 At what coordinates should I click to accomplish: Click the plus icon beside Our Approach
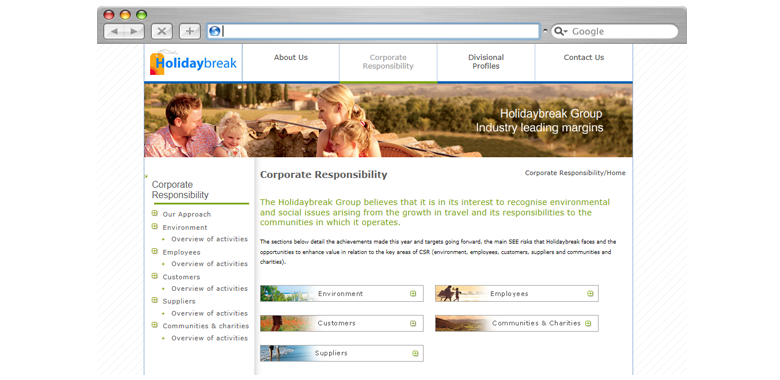click(x=155, y=214)
